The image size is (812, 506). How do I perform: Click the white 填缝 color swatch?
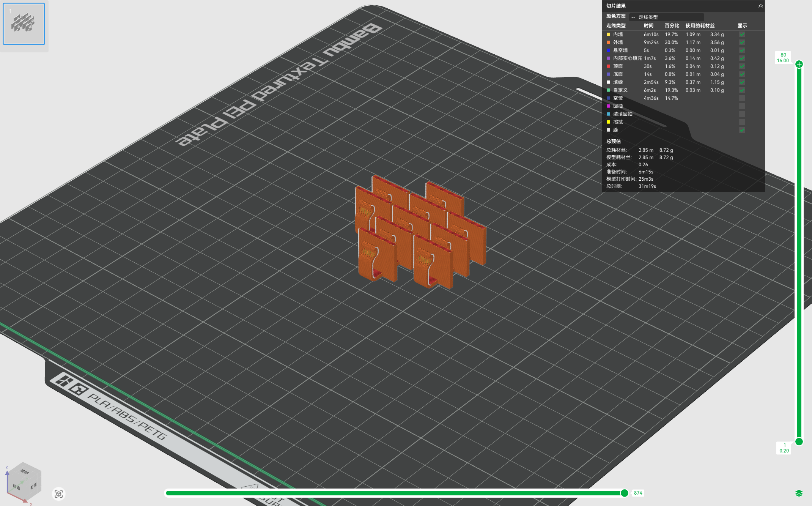[608, 82]
